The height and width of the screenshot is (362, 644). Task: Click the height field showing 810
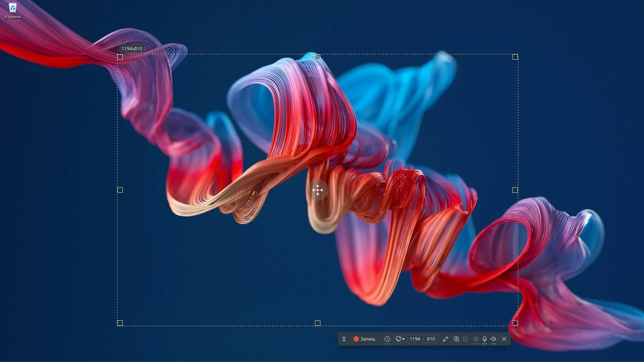click(431, 339)
